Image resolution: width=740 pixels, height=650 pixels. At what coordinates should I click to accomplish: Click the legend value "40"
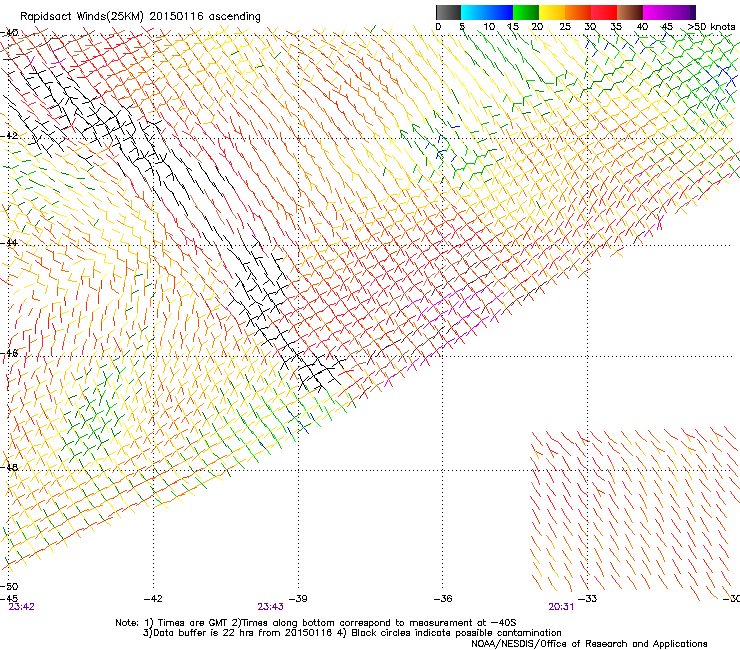[642, 27]
